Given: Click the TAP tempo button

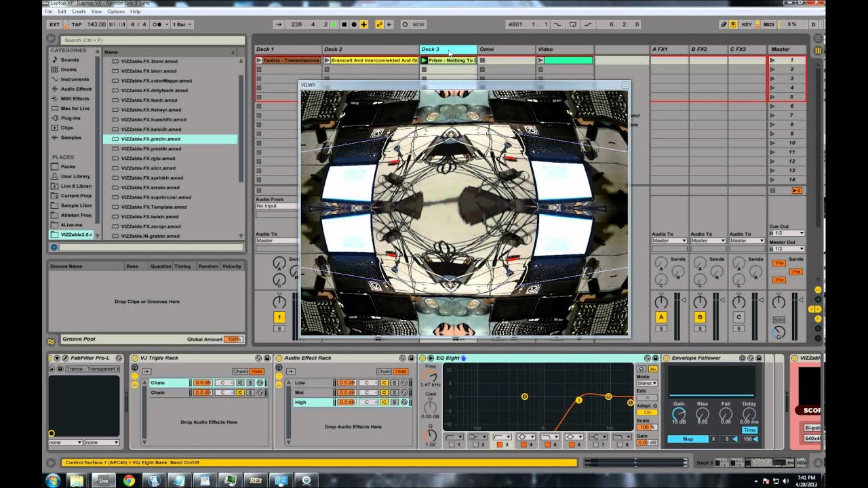Looking at the screenshot, I should click(77, 24).
